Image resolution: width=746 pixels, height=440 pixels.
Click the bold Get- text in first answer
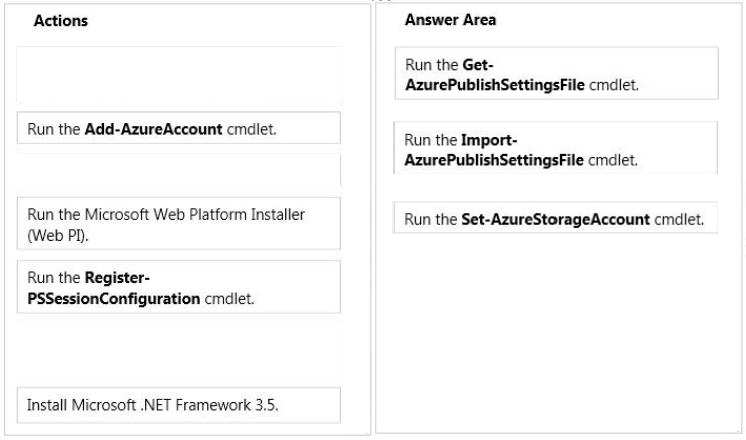click(x=478, y=65)
